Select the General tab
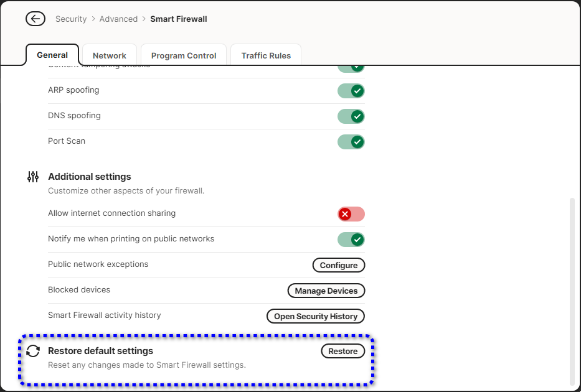The width and height of the screenshot is (581, 392). coord(52,55)
